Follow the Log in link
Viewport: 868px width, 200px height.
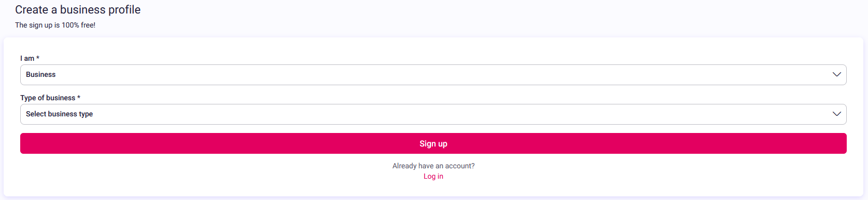click(433, 176)
